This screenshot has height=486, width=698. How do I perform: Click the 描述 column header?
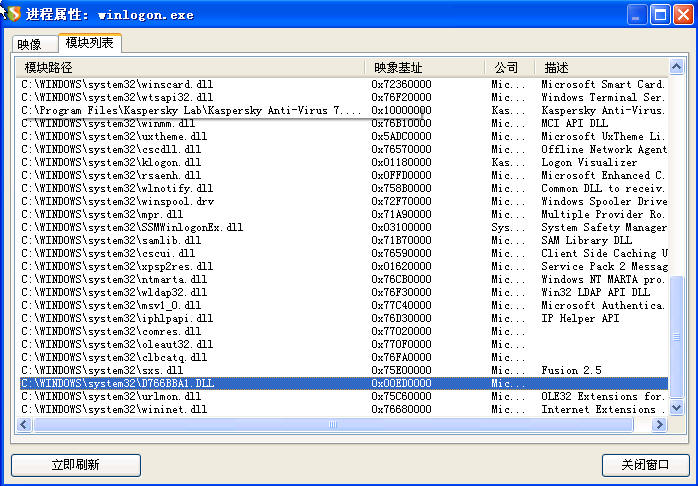[x=601, y=68]
